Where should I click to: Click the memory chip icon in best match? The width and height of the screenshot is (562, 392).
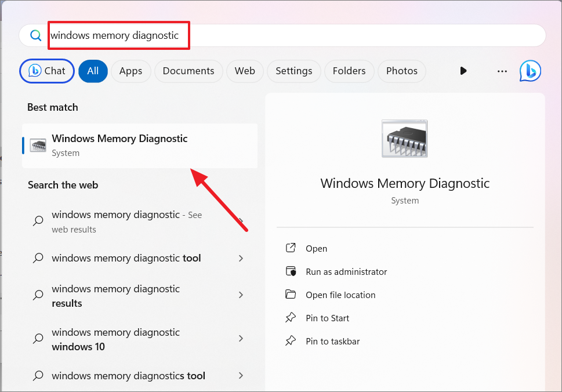pos(38,146)
